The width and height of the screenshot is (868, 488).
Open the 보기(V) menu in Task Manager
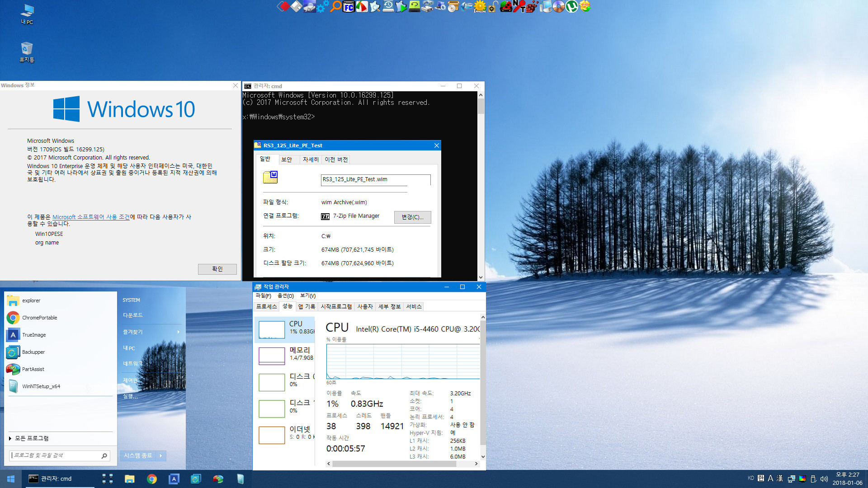pyautogui.click(x=308, y=296)
